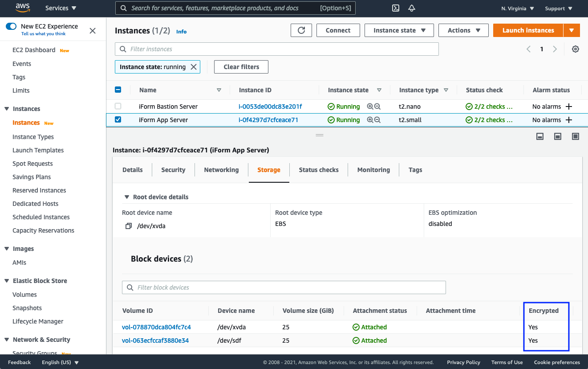588x369 pixels.
Task: Sort by Instance type column
Action: (x=446, y=90)
